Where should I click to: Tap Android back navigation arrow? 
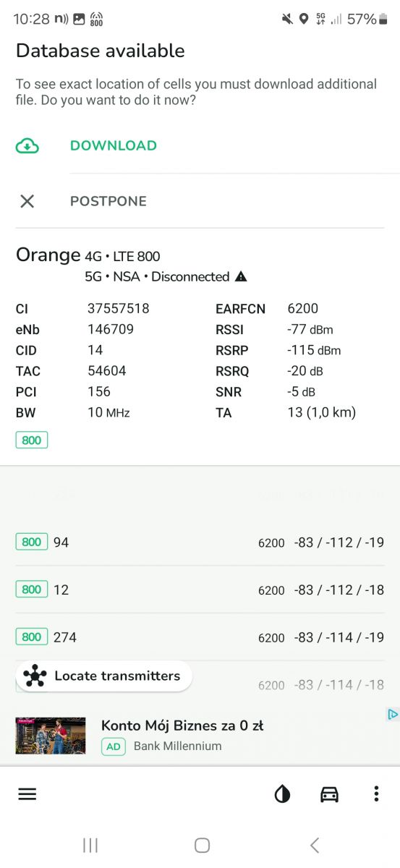tap(314, 845)
